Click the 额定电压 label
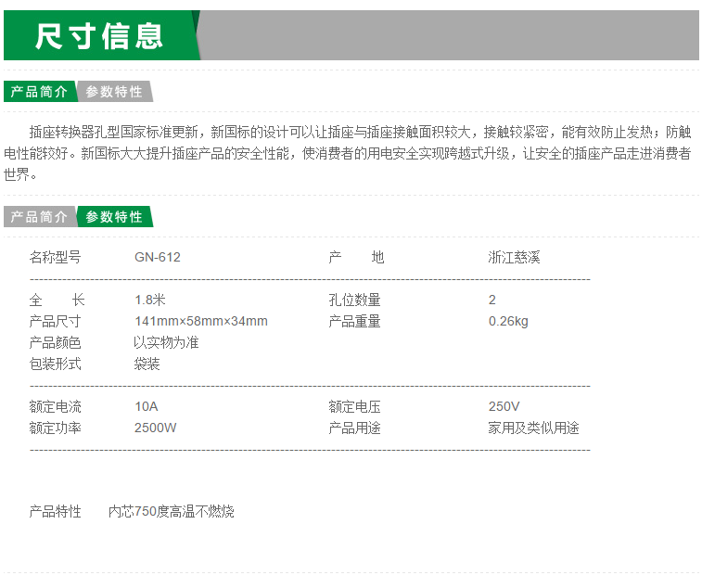This screenshot has width=702, height=588. pos(354,406)
